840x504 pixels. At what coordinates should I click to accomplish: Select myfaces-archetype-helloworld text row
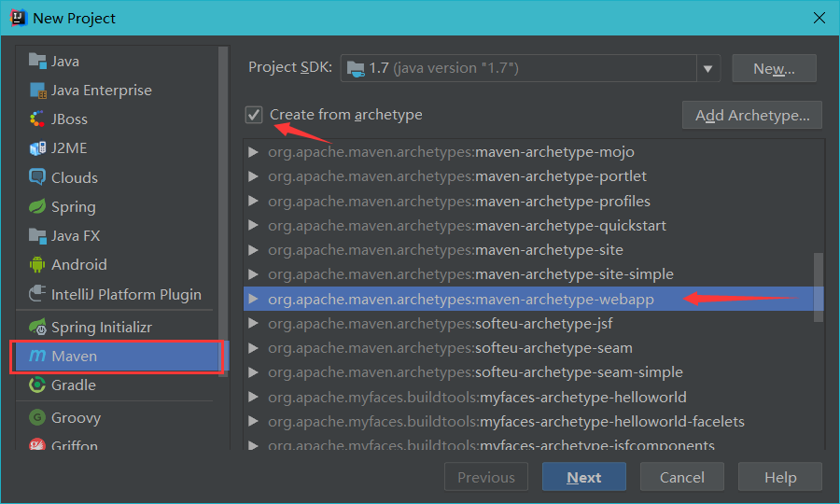coord(477,398)
